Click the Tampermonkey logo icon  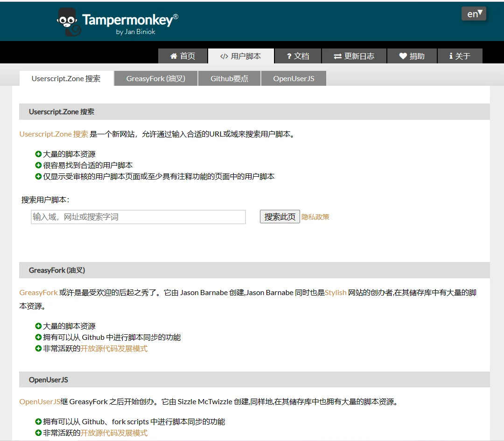pyautogui.click(x=69, y=22)
